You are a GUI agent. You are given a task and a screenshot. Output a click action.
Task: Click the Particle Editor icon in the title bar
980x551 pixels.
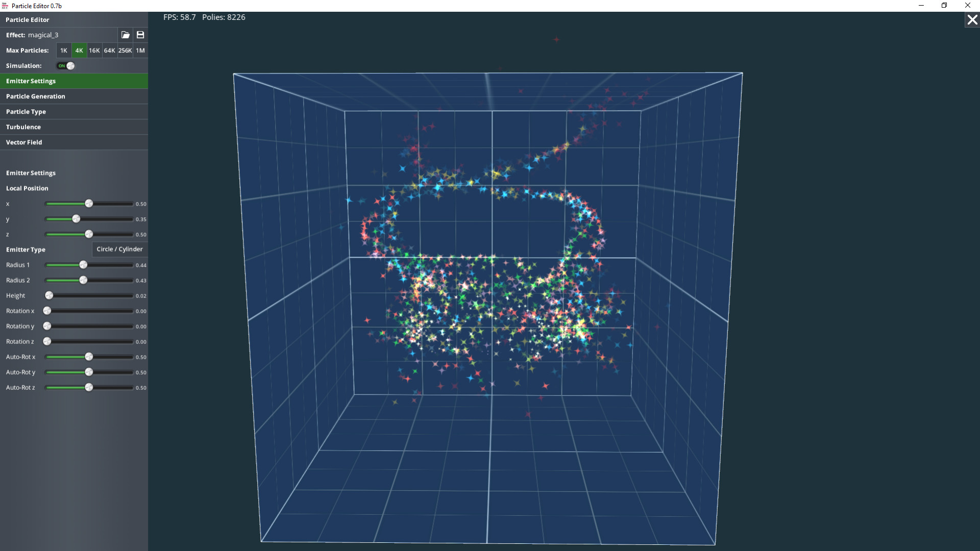5,6
